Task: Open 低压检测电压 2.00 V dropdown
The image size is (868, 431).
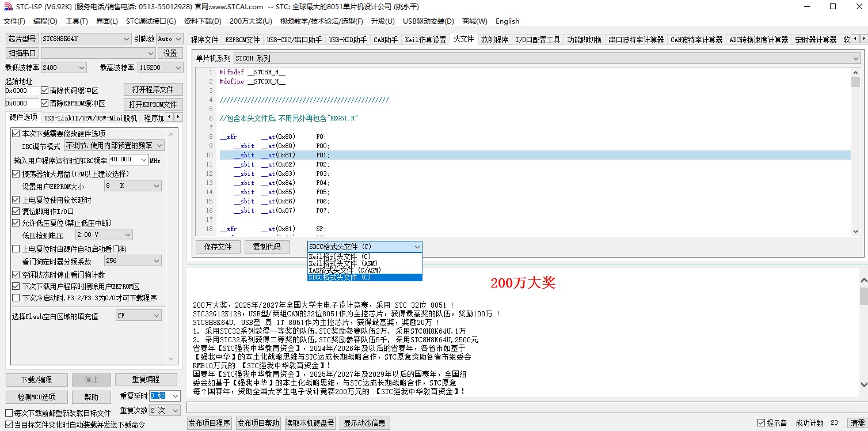Action: 104,235
